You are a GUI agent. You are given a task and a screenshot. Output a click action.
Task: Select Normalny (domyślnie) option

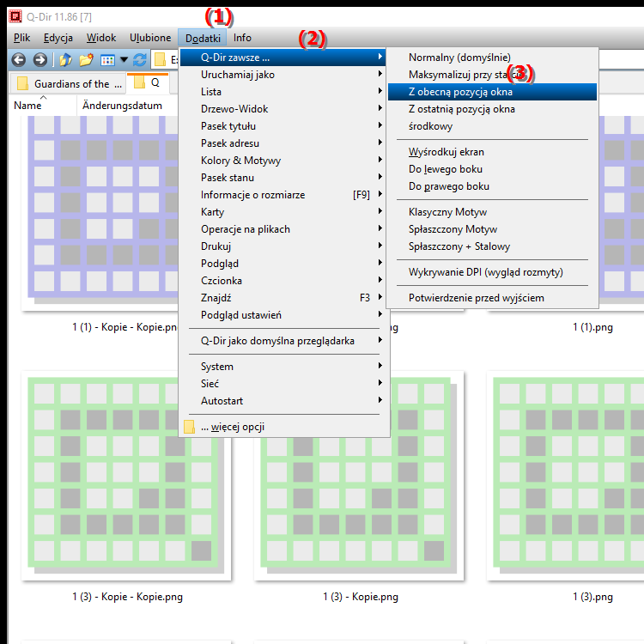pos(492,58)
